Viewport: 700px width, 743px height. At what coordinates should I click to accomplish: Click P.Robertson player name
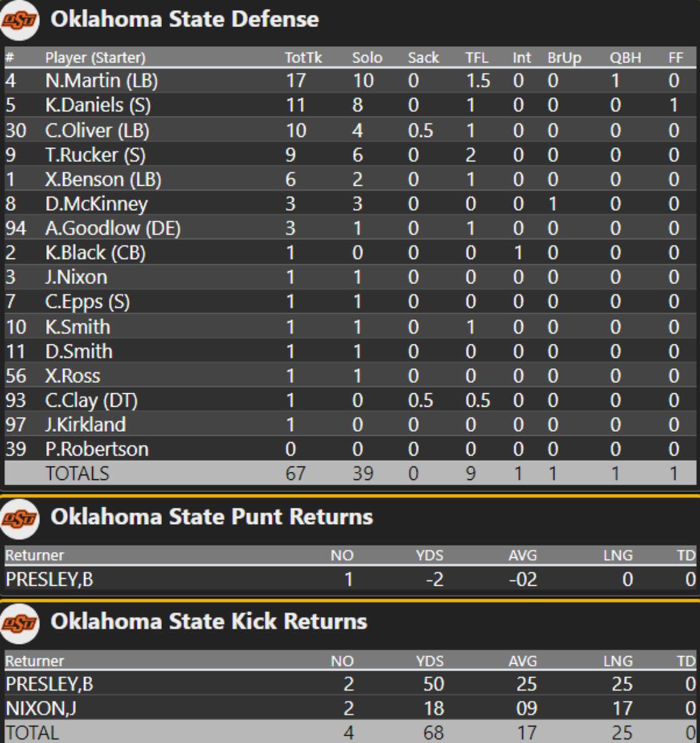[97, 449]
